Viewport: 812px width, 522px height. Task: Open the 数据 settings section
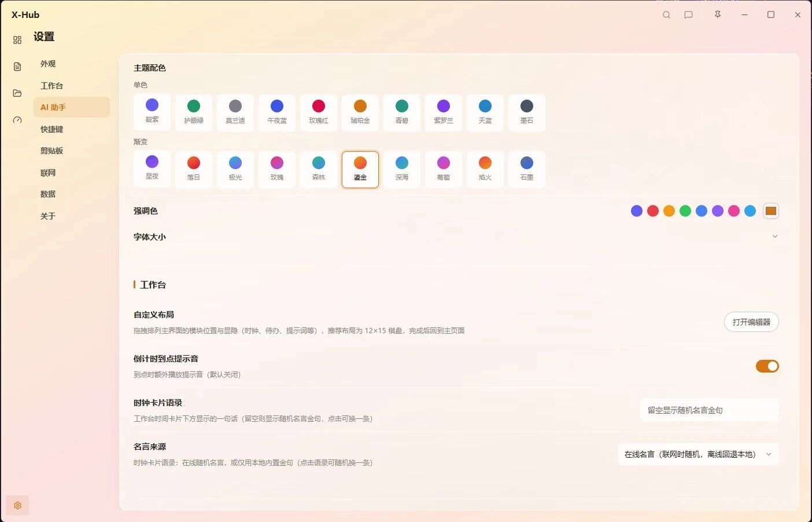tap(71, 194)
